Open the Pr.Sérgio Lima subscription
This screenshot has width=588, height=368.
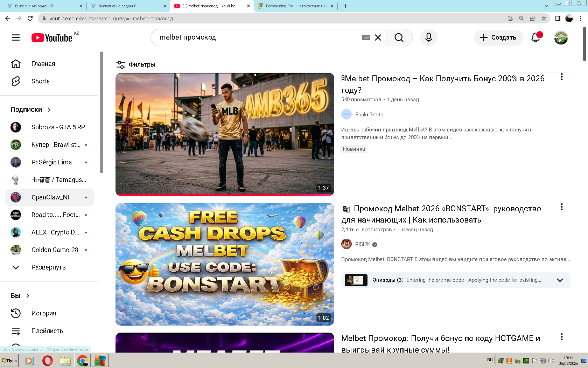point(50,162)
